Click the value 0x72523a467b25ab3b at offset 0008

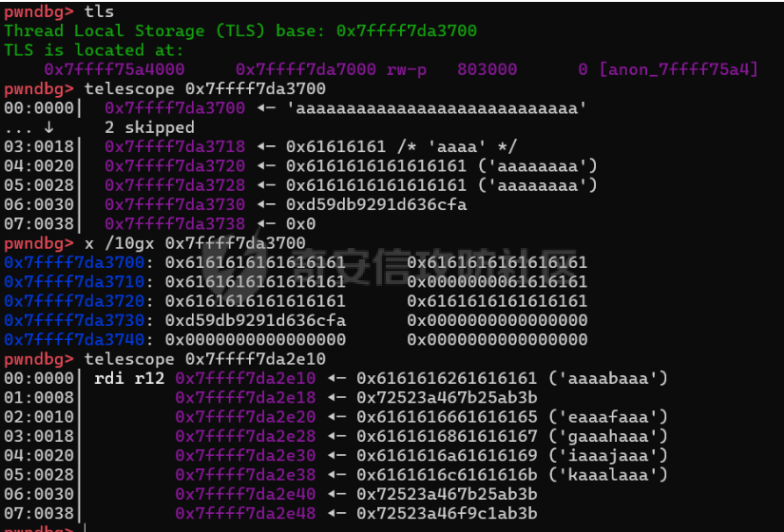pyautogui.click(x=447, y=398)
